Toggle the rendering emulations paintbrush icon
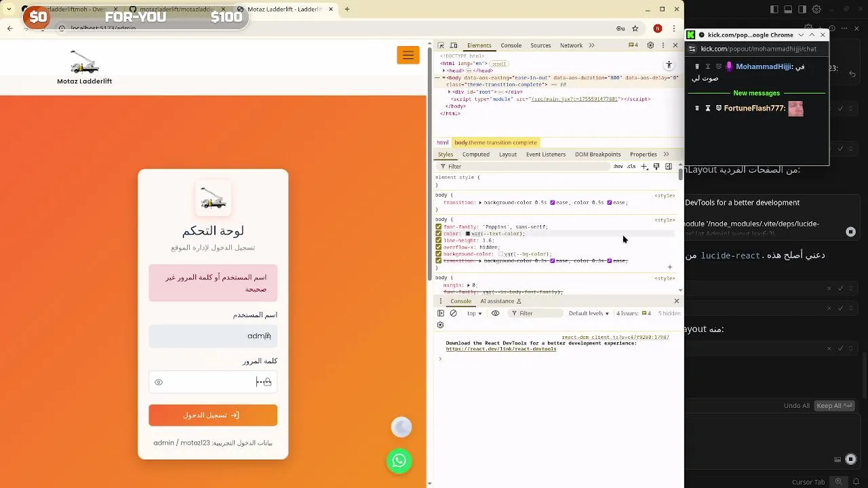This screenshot has height=488, width=868. (x=656, y=167)
